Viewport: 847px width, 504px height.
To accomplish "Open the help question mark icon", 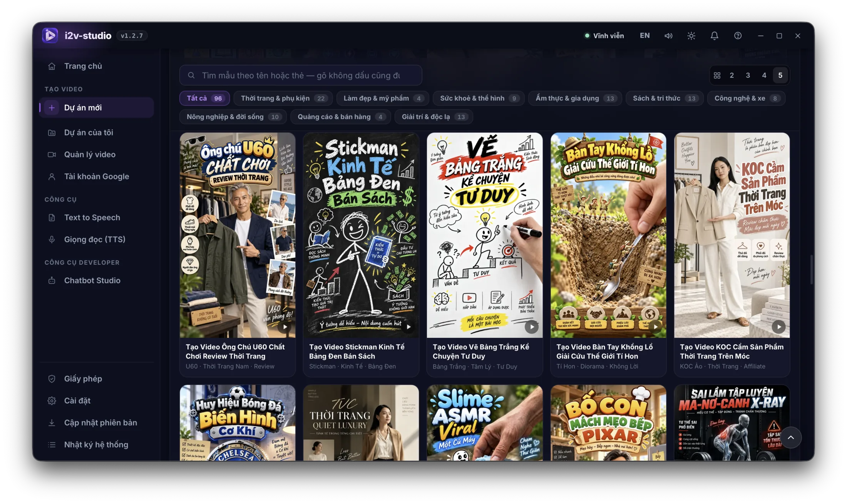I will (738, 36).
